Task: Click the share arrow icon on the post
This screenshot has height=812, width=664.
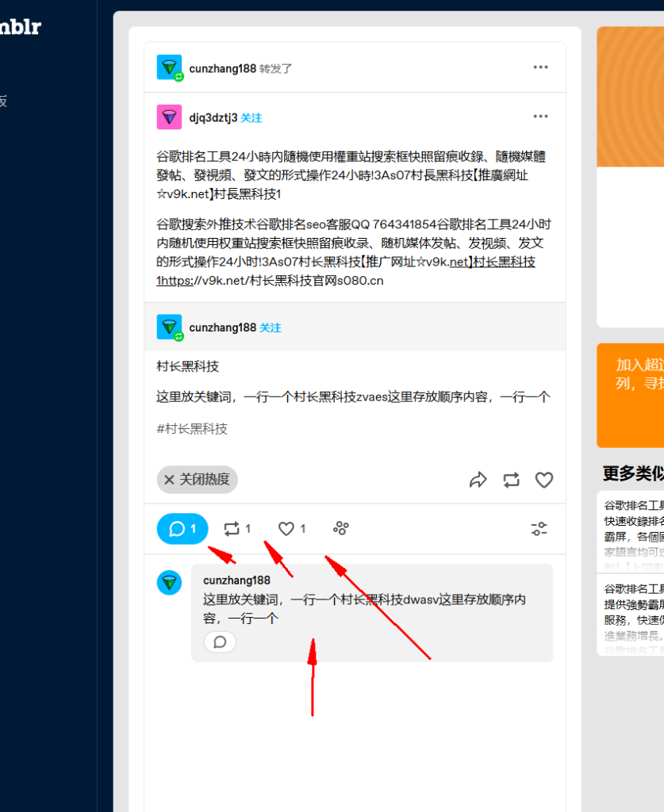Action: (478, 480)
